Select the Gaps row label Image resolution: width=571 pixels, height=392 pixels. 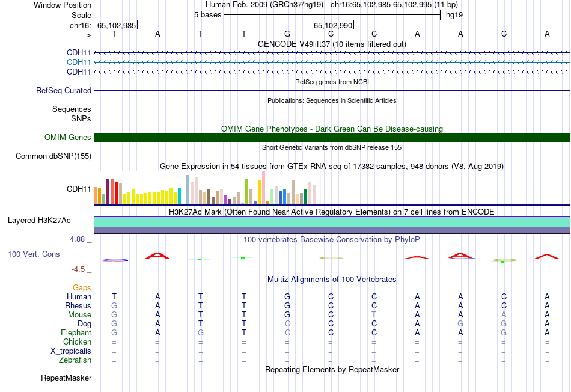click(x=82, y=288)
